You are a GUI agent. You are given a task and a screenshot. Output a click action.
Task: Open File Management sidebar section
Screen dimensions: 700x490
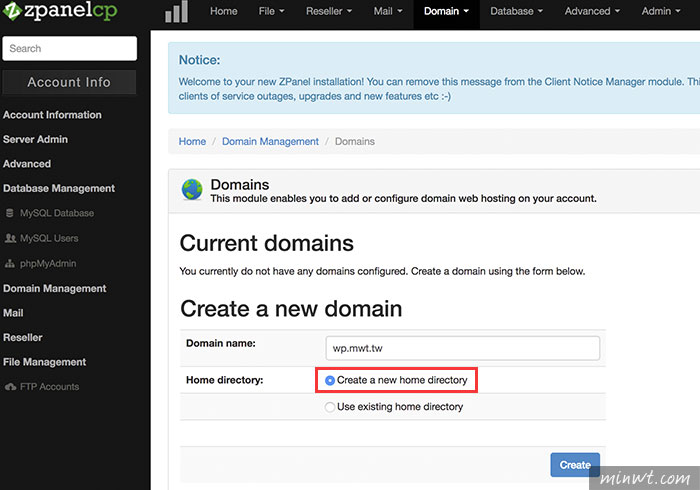(x=45, y=362)
